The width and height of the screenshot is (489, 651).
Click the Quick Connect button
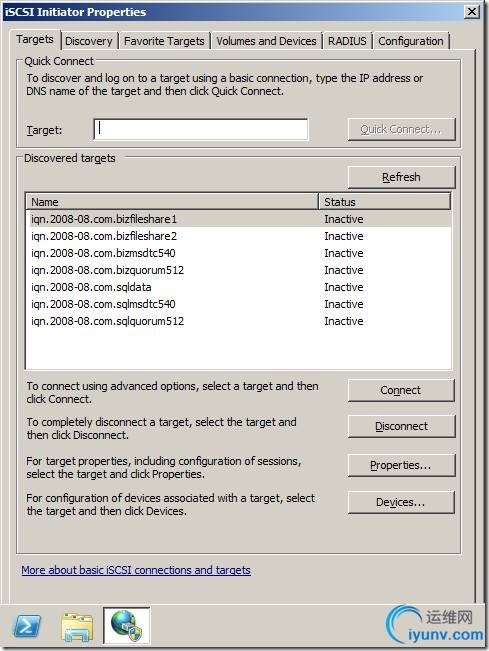[401, 130]
